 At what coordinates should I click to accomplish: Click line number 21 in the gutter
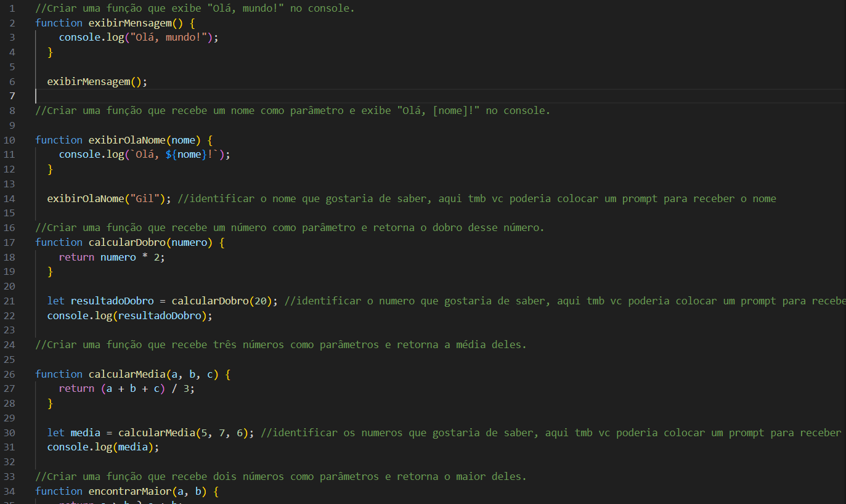point(10,301)
